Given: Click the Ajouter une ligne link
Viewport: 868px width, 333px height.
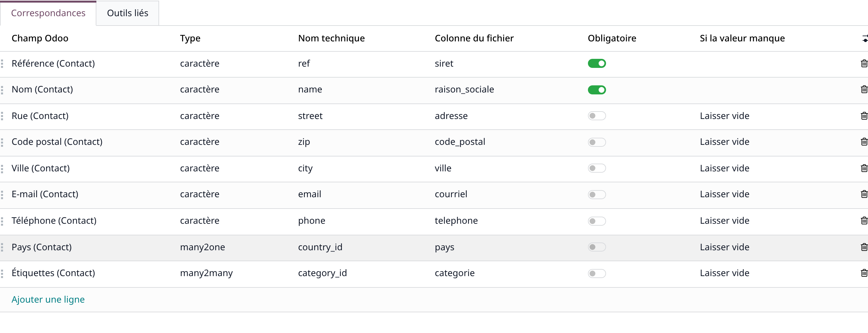Looking at the screenshot, I should [48, 299].
